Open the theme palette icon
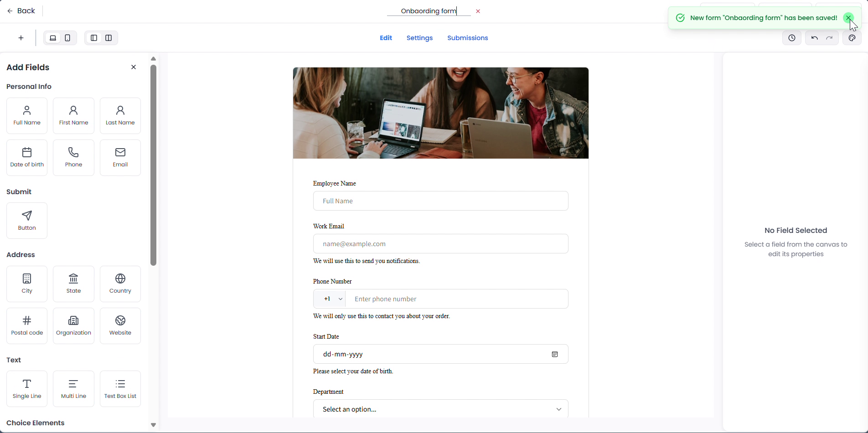The height and width of the screenshot is (433, 868). tap(852, 38)
